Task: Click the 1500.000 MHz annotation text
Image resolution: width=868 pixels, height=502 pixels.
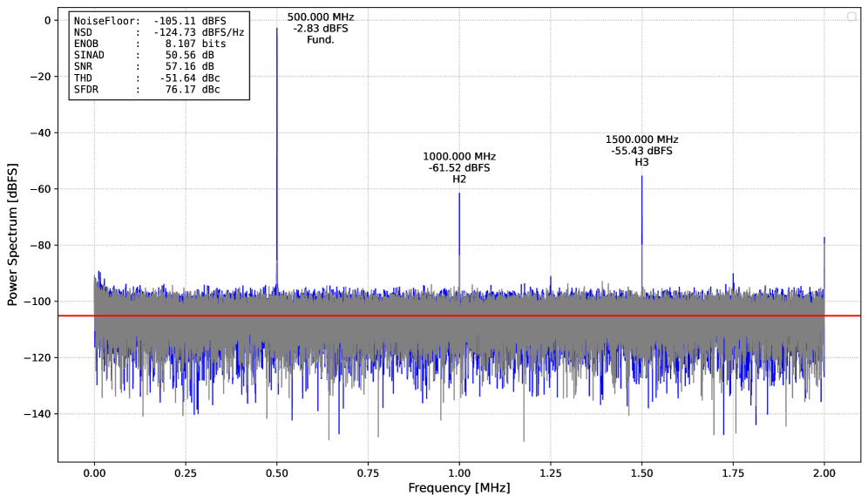Action: pos(641,139)
